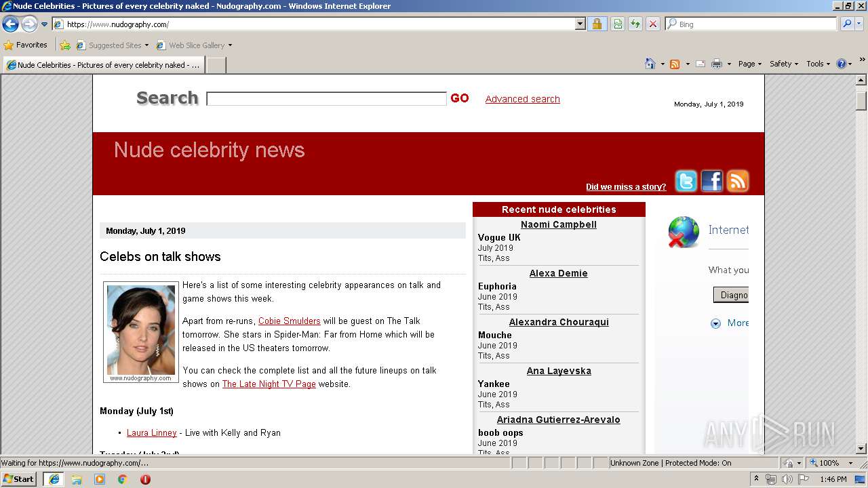Open Windows Explorer folder taskbar icon
Viewport: 868px width, 488px height.
click(77, 479)
